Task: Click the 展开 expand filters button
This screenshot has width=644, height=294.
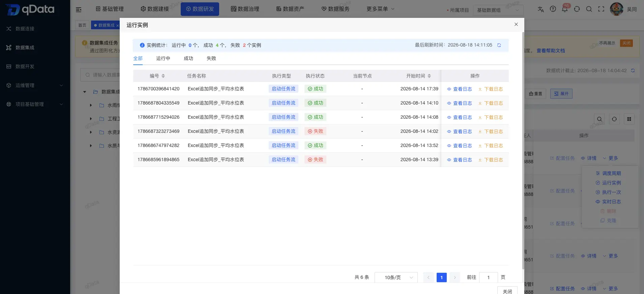Action: pyautogui.click(x=561, y=94)
